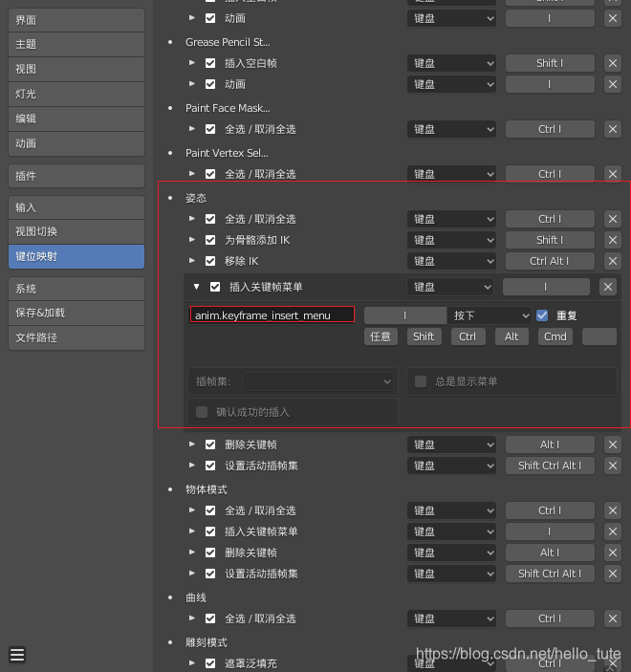631x672 pixels.
Task: Open the 系统 preferences tab
Action: pyautogui.click(x=76, y=289)
